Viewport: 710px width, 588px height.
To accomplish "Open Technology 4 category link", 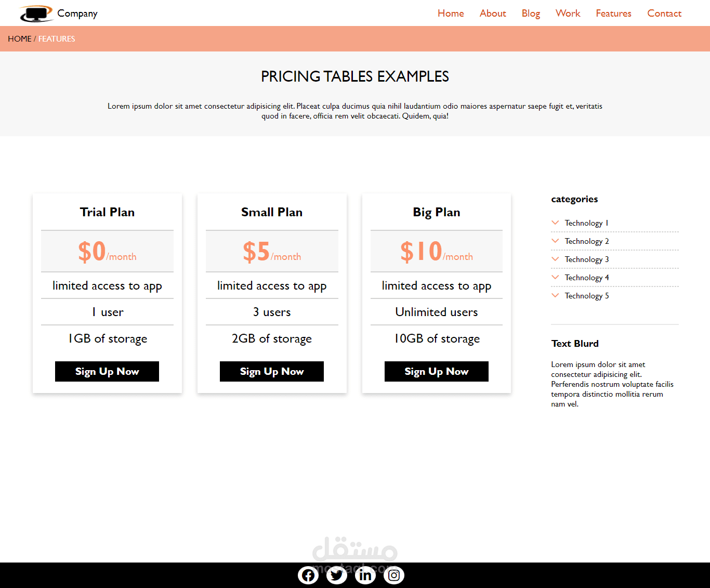I will point(587,278).
